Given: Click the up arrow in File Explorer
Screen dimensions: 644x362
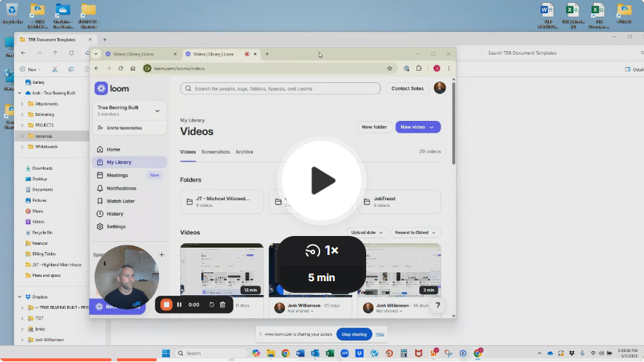Looking at the screenshot, I should coord(55,53).
